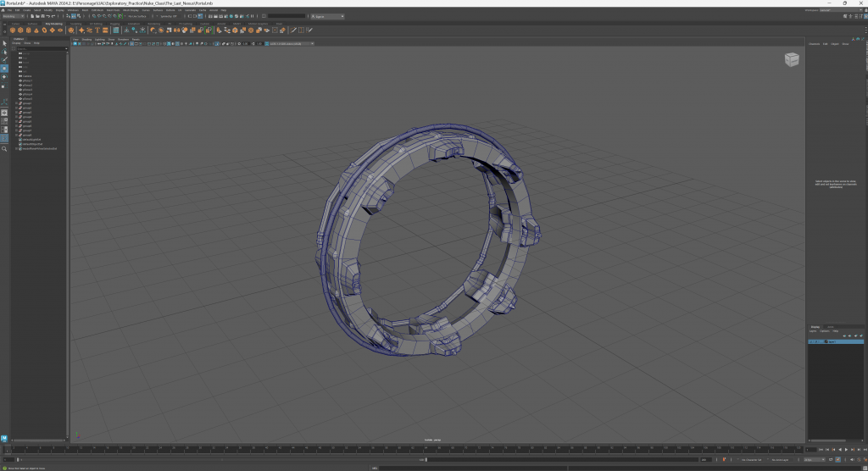
Task: Open the render settings icon
Action: 225,16
